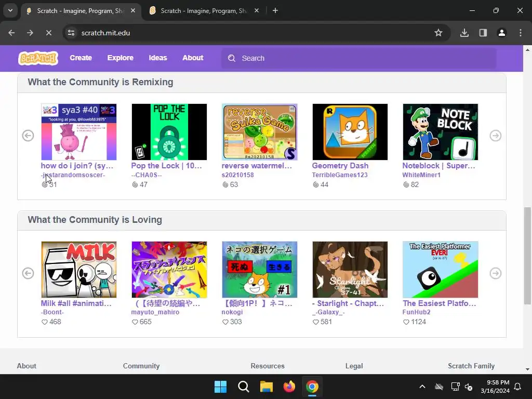This screenshot has height=399, width=532.
Task: Click '- Starlight - Chapt...' title link
Action: (x=348, y=303)
